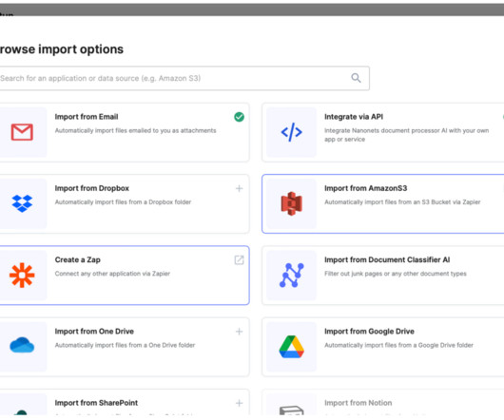
Task: Select the Import from SharePoint title
Action: (x=96, y=403)
